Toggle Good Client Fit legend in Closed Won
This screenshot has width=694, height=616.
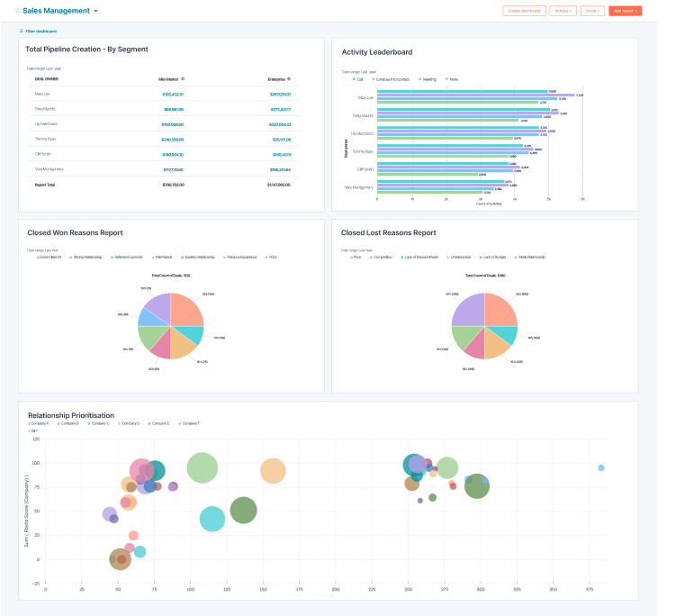pos(50,257)
